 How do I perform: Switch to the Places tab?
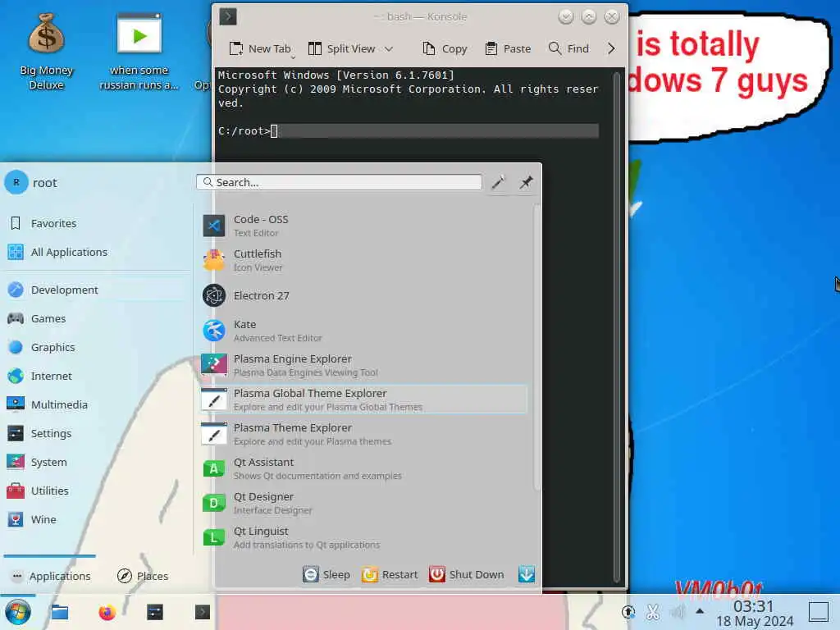pyautogui.click(x=143, y=576)
